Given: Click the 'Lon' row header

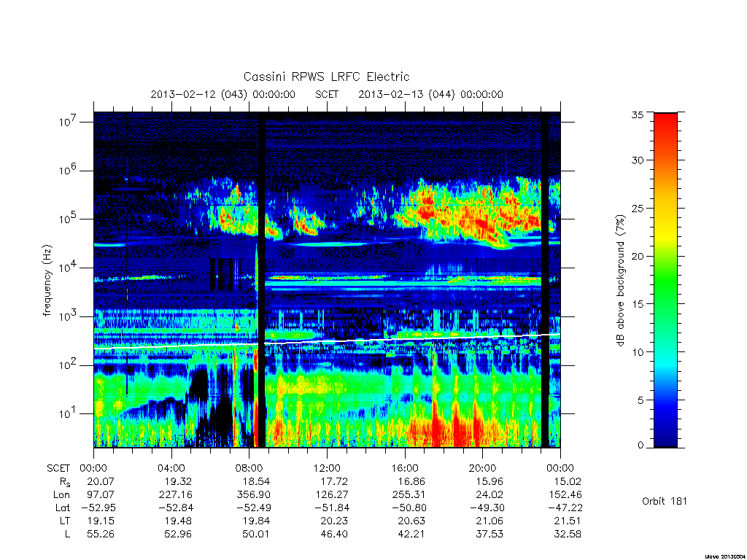Looking at the screenshot, I should pyautogui.click(x=61, y=495).
